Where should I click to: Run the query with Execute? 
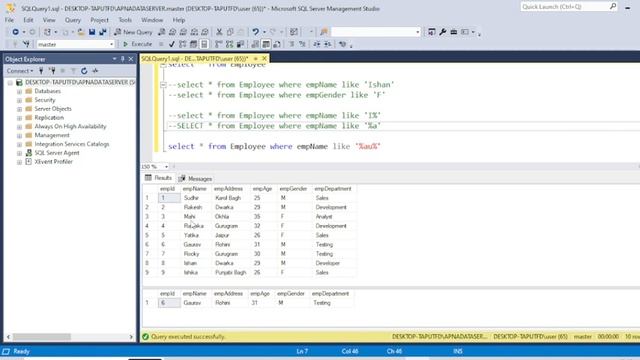(x=138, y=44)
